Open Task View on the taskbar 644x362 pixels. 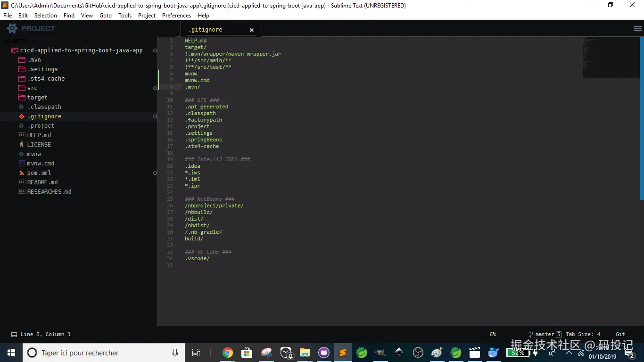tap(196, 353)
